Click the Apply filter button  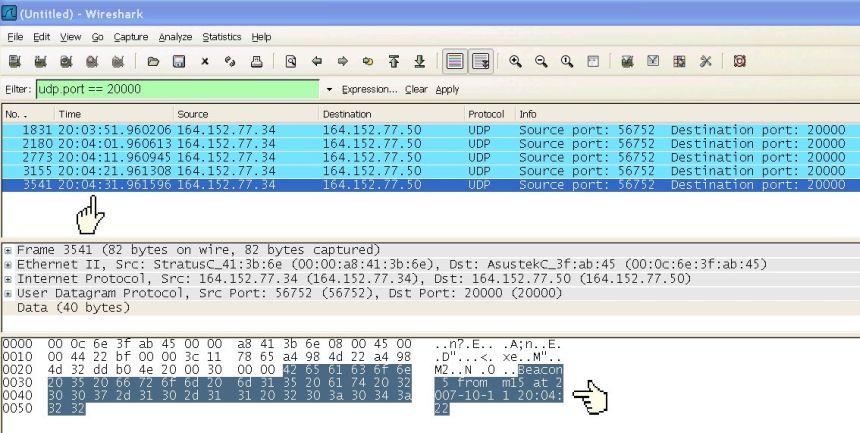click(x=447, y=89)
